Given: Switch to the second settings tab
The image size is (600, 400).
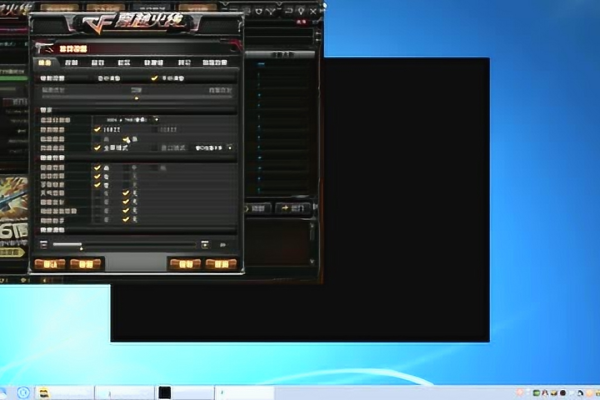Looking at the screenshot, I should 70,62.
